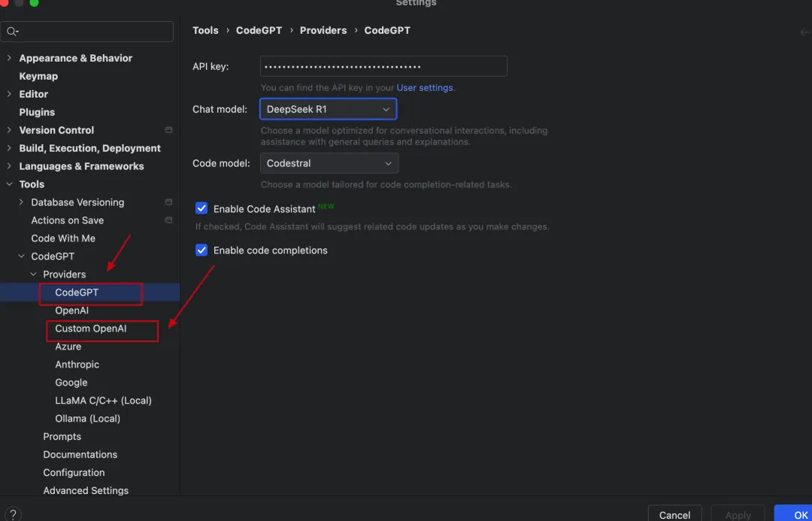Click Providers in the breadcrumb path
The height and width of the screenshot is (521, 812).
tap(323, 31)
